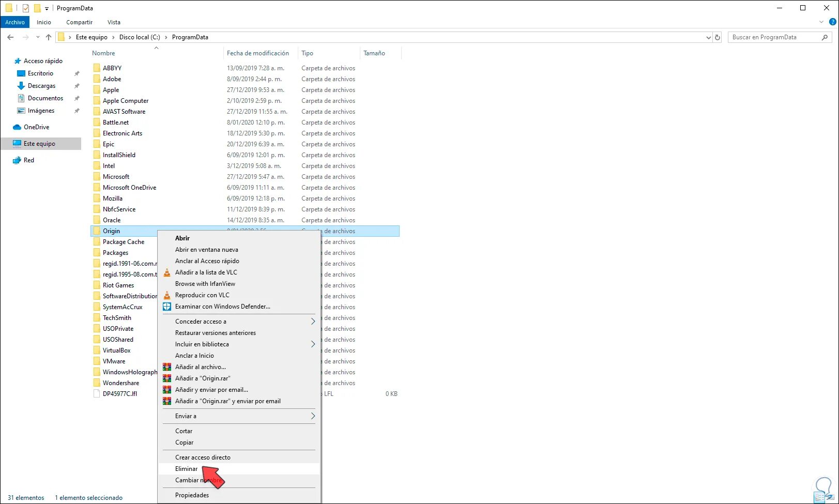This screenshot has width=839, height=504.
Task: Click Este equipo in the address breadcrumb
Action: pos(91,37)
